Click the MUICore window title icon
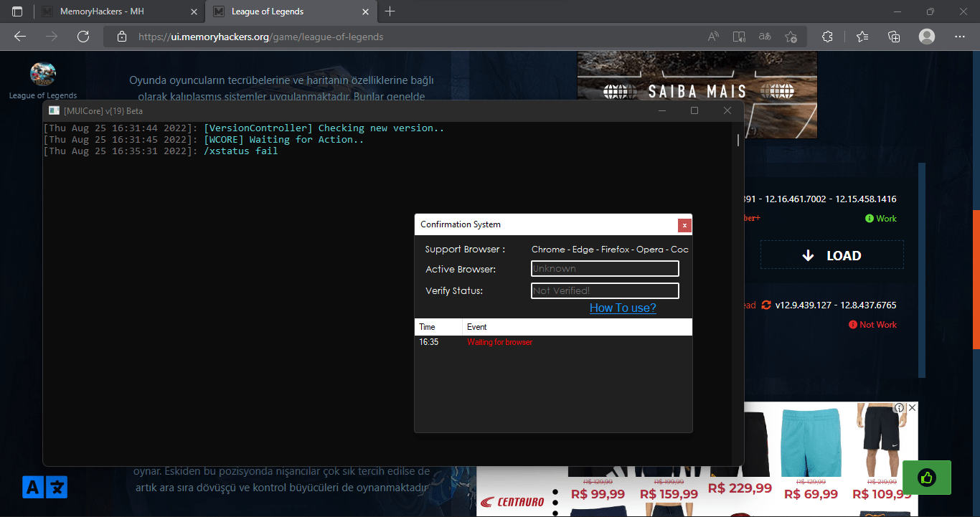 pos(54,110)
